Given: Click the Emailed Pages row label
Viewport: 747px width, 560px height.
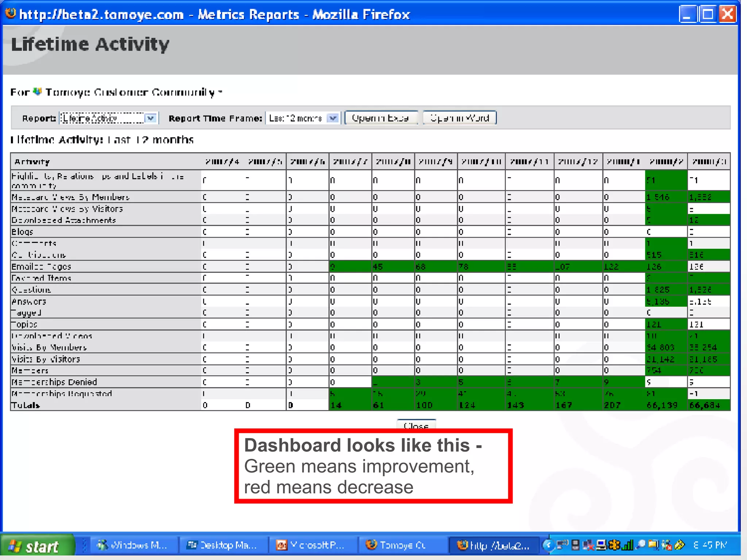Looking at the screenshot, I should click(41, 267).
